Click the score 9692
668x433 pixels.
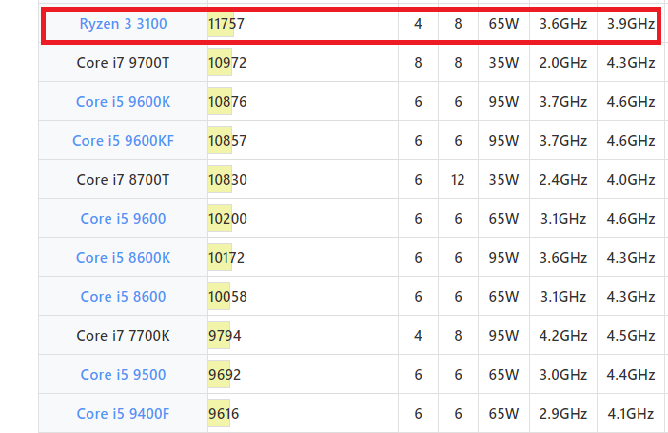pos(225,375)
